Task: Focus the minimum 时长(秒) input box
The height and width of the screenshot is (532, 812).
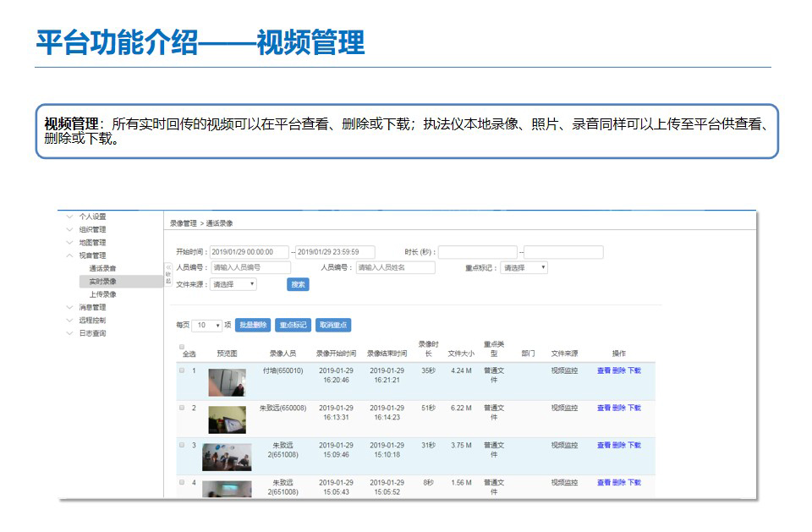Action: pyautogui.click(x=477, y=252)
